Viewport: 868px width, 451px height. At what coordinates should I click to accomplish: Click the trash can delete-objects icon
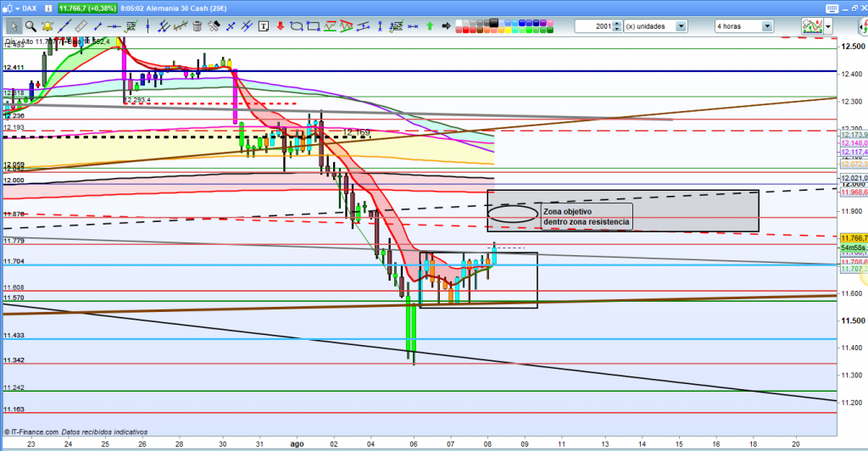(197, 26)
